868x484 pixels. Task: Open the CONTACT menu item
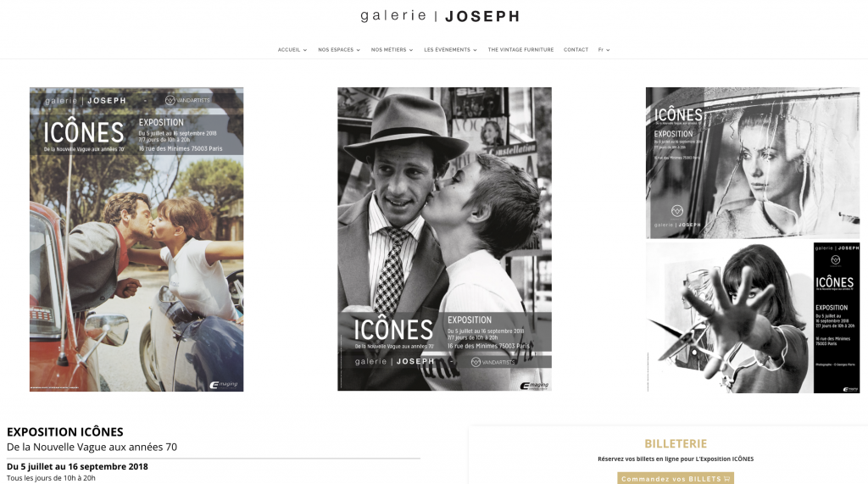576,50
